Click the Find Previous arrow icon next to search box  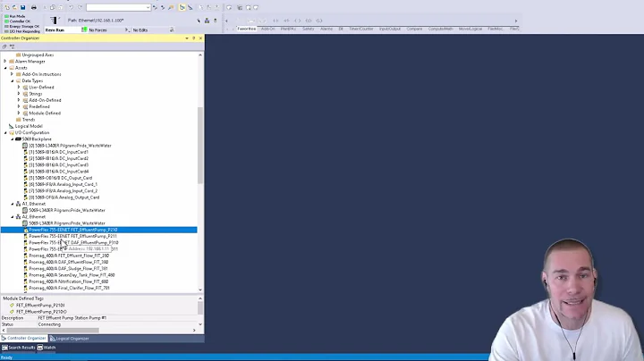click(x=155, y=7)
